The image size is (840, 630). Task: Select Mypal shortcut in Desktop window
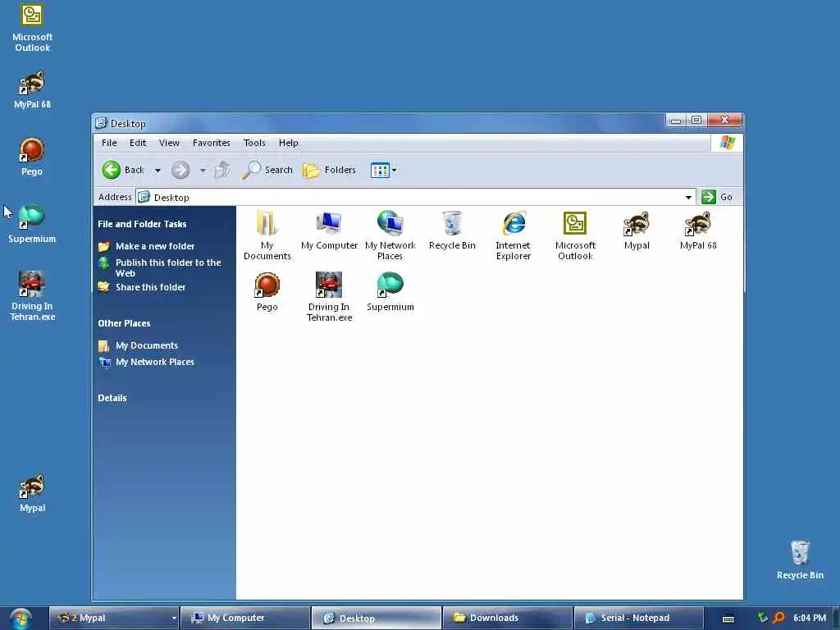[637, 231]
